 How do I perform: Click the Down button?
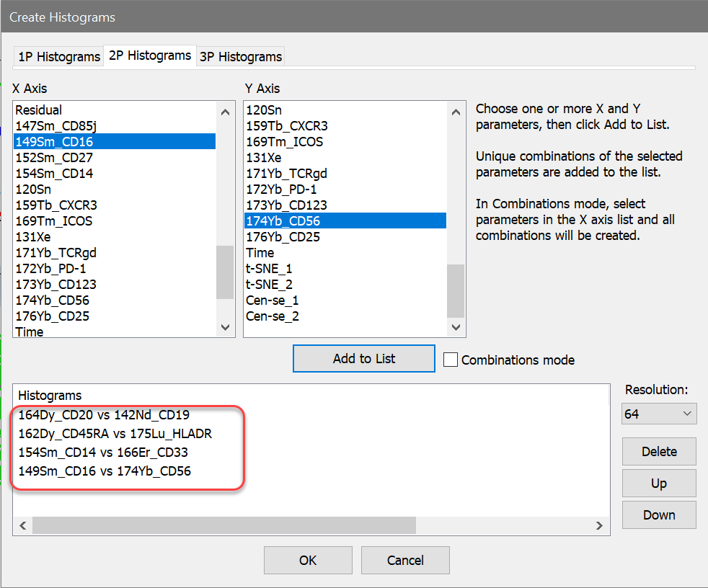point(659,515)
